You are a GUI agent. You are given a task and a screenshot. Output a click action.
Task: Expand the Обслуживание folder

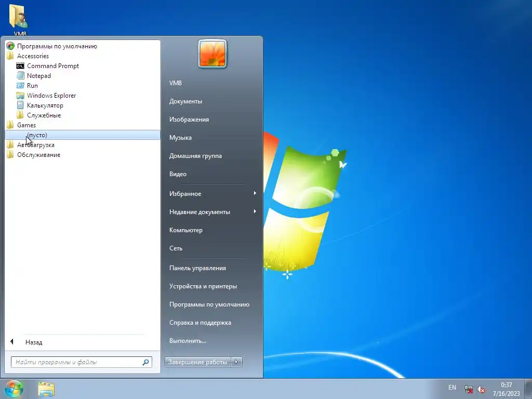click(38, 155)
